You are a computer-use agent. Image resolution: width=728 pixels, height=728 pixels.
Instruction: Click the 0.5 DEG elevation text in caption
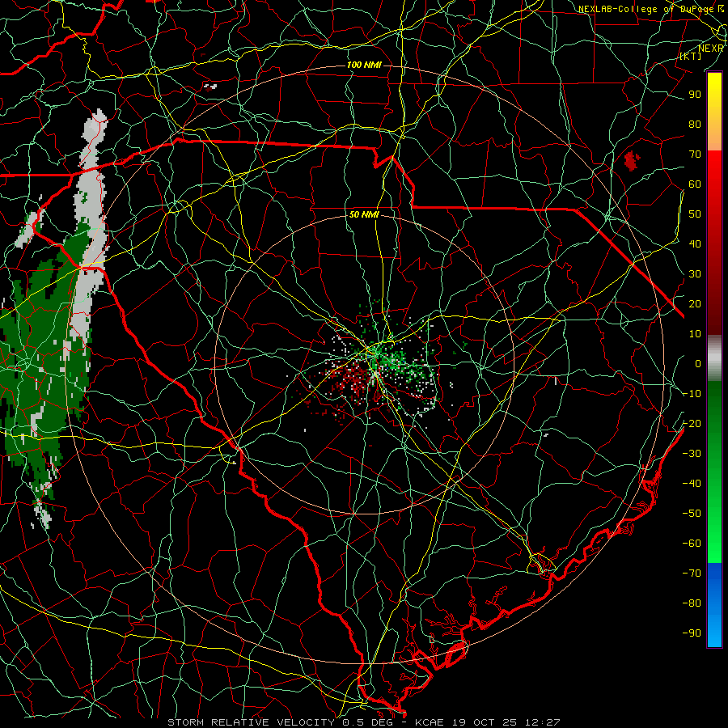pos(368,722)
